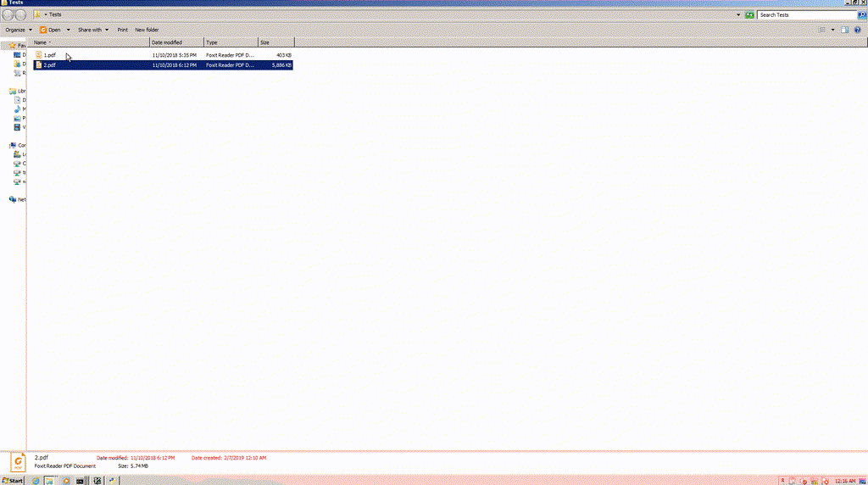Create a New folder
The width and height of the screenshot is (868, 485).
(x=147, y=30)
